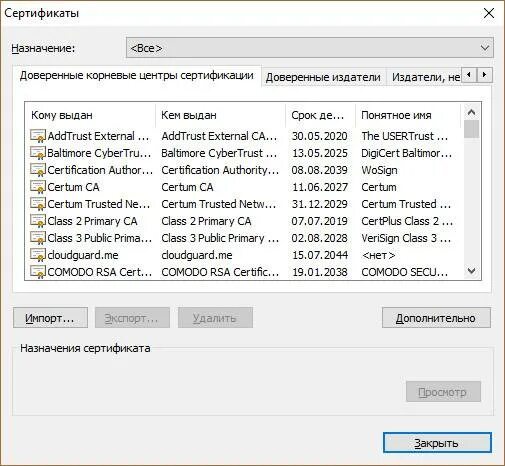Select the Class 3 Public Prima... certificate name
The image size is (505, 466).
pos(99,238)
